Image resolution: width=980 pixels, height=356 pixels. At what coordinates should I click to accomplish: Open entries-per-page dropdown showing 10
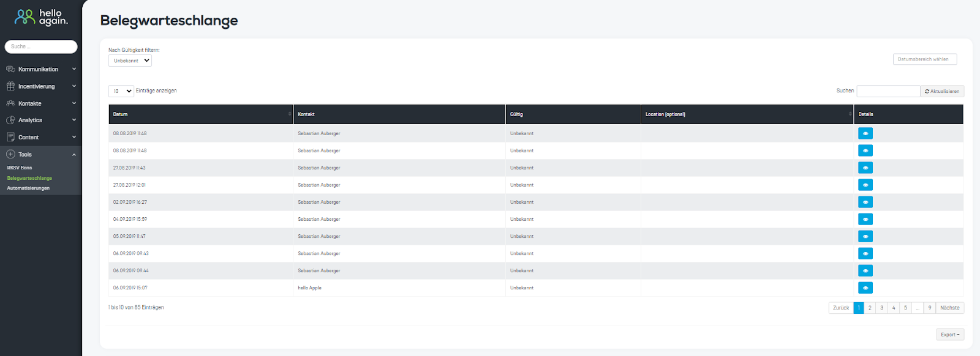[121, 91]
